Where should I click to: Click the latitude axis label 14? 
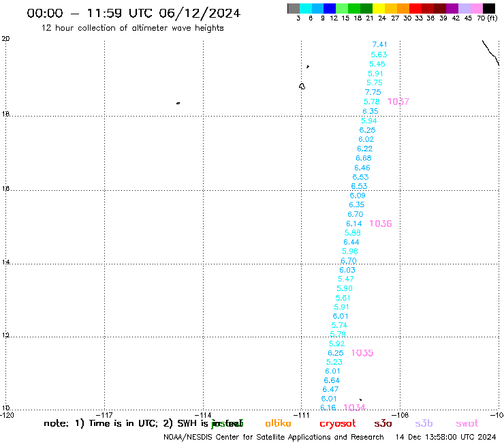tap(5, 262)
